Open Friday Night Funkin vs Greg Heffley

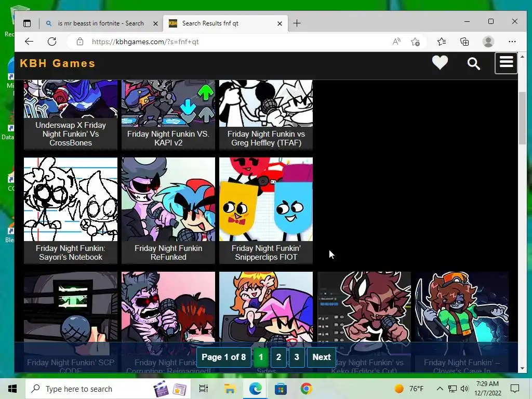266,115
